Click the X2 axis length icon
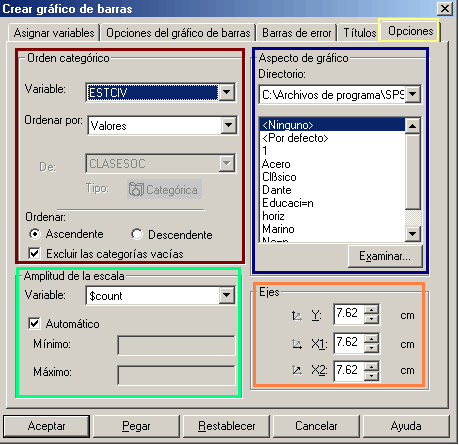Screen dimensions: 459x445 tap(296, 370)
